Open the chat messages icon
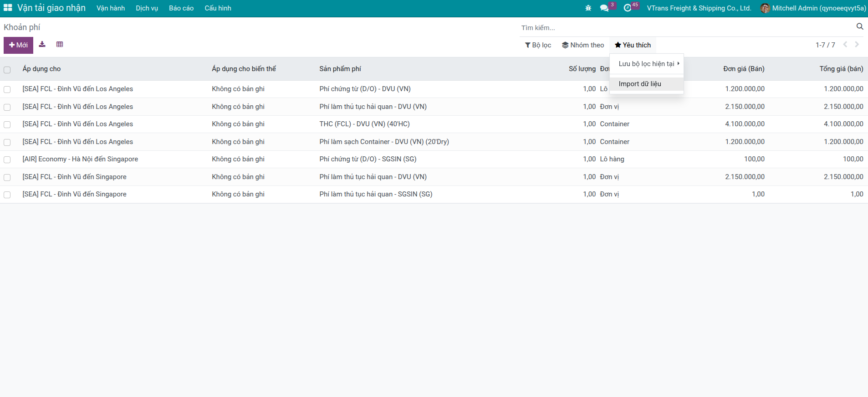 tap(604, 8)
